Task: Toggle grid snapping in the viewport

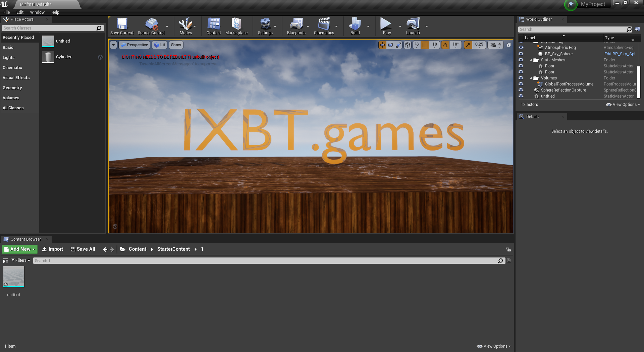Action: coord(425,45)
